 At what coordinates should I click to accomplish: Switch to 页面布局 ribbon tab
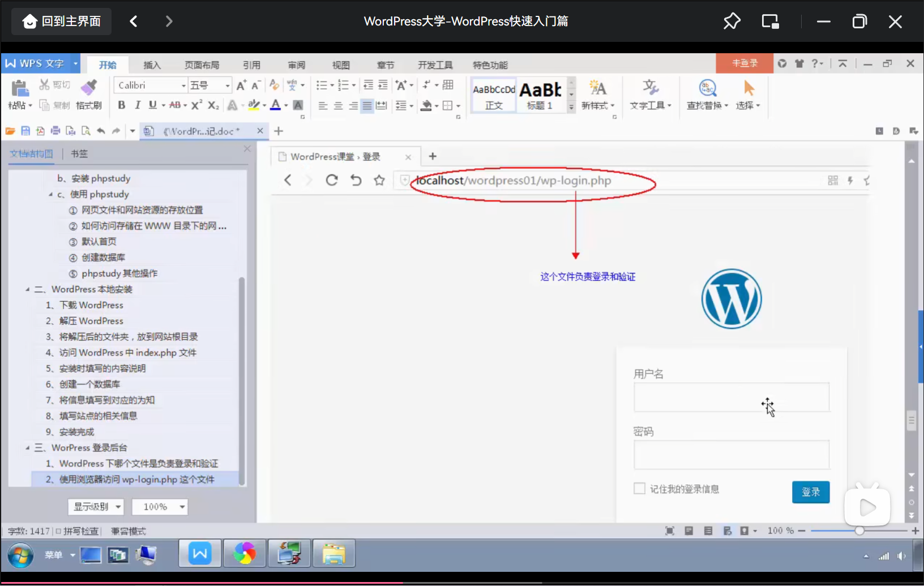(x=202, y=65)
